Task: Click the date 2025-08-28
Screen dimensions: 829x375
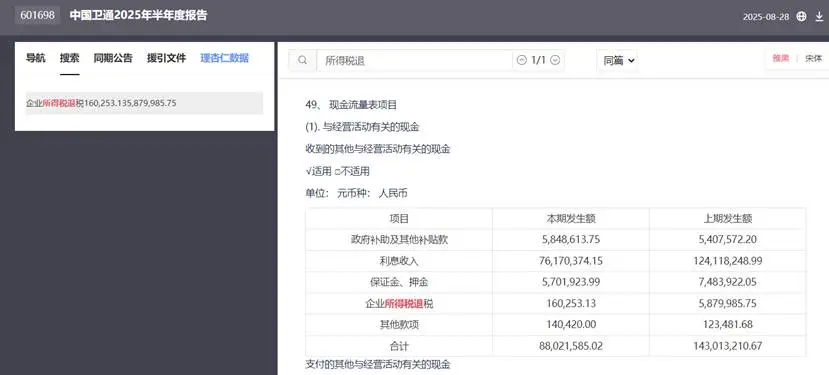Action: pyautogui.click(x=766, y=16)
